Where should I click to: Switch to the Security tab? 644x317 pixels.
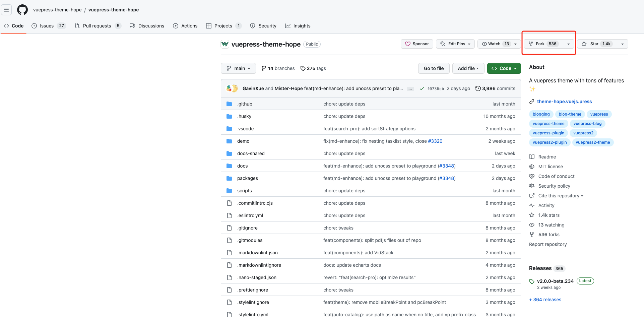coord(263,26)
